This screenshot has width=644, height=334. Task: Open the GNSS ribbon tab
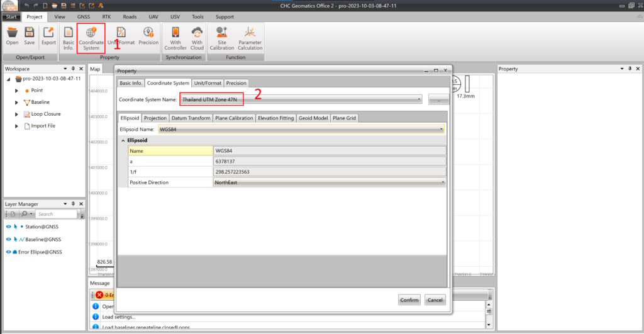84,17
